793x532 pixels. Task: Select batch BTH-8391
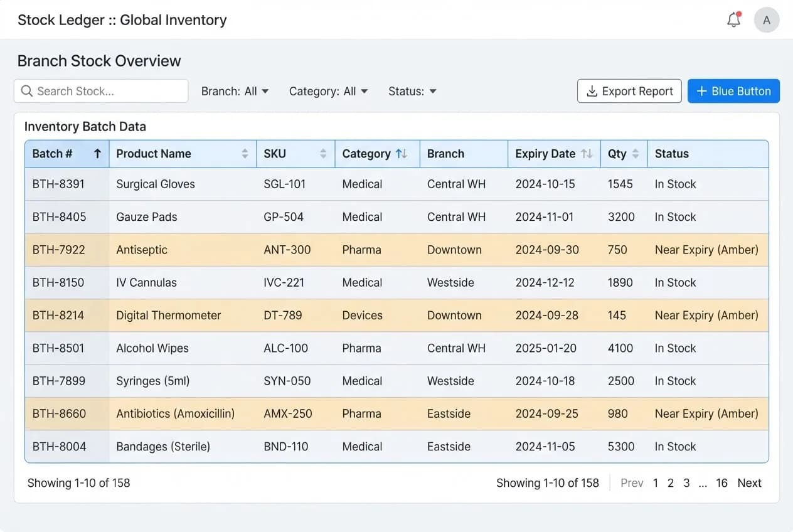[x=58, y=184]
